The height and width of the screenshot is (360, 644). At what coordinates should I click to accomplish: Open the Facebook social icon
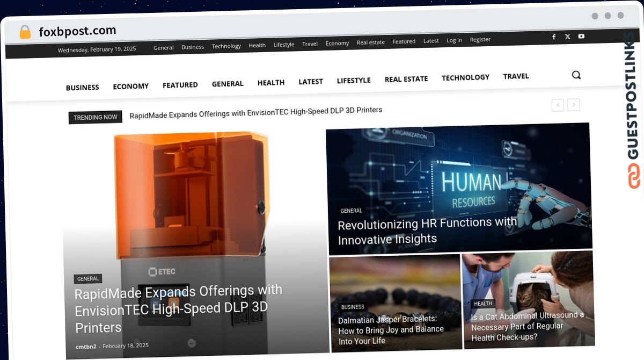tap(554, 37)
